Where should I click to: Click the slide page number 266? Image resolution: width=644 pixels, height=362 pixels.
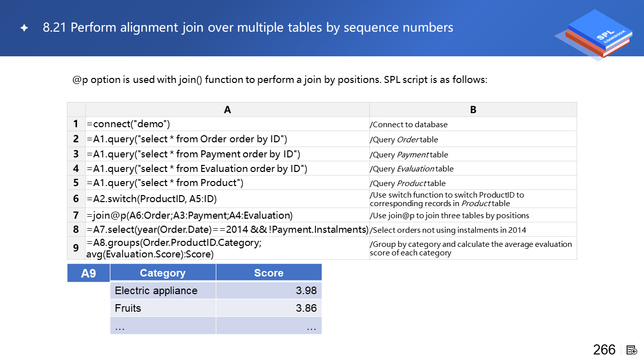pyautogui.click(x=604, y=350)
